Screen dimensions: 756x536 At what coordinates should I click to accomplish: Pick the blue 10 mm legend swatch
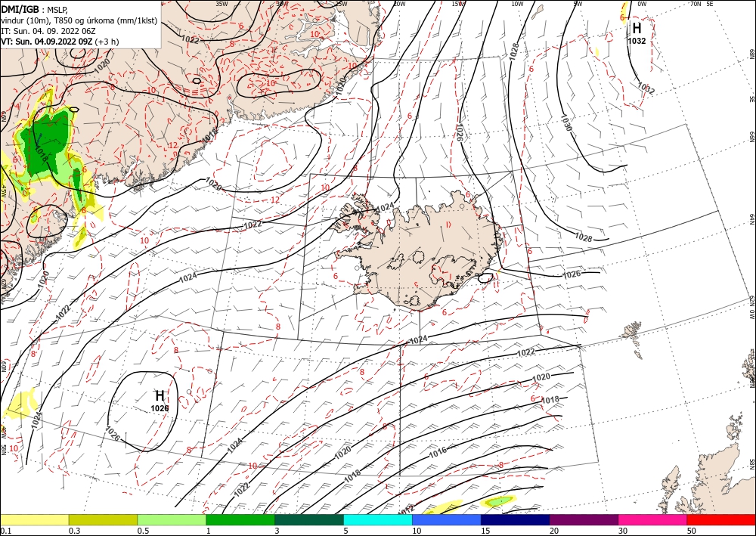pyautogui.click(x=447, y=519)
